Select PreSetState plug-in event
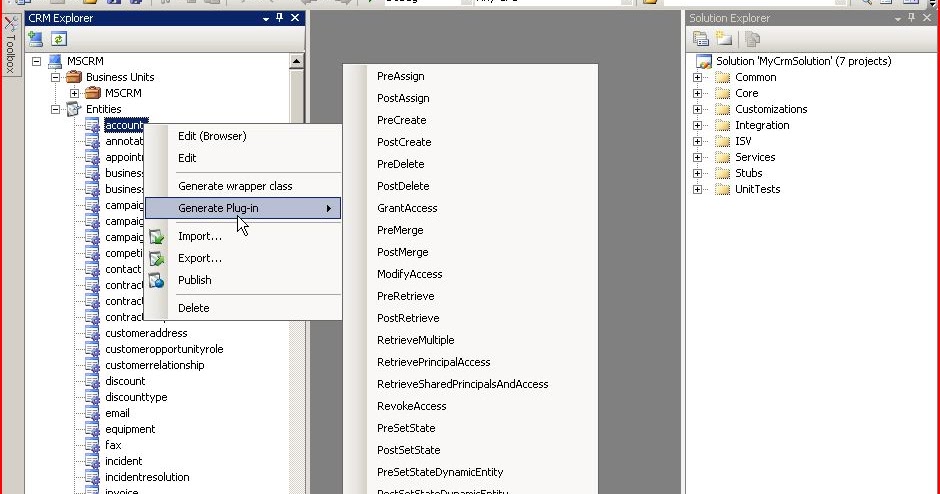Viewport: 940px width, 494px height. point(406,428)
